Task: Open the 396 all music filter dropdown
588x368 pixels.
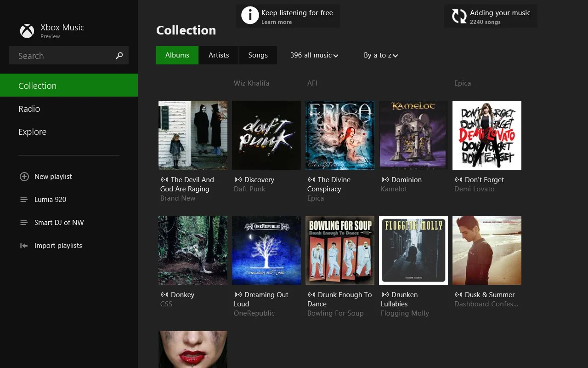Action: 314,55
